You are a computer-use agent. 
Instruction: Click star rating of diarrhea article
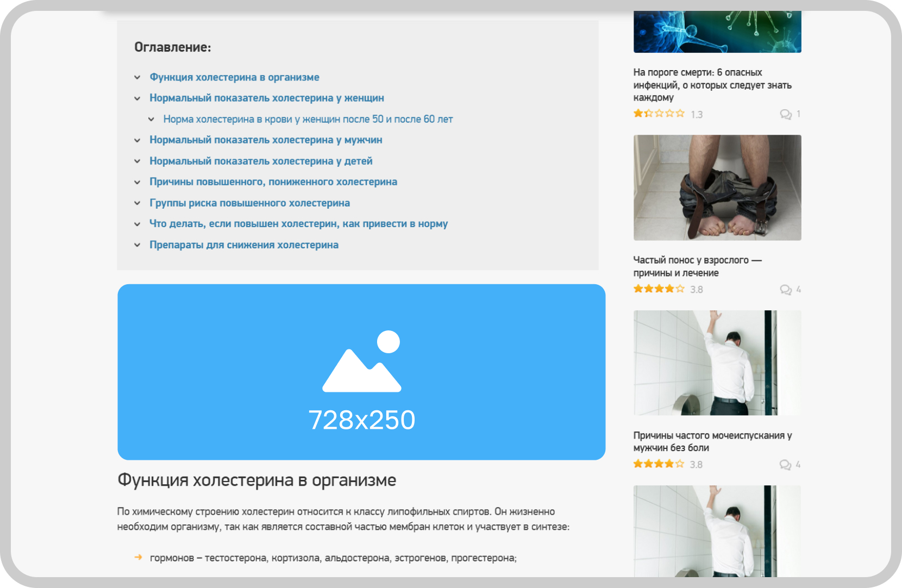coord(659,289)
